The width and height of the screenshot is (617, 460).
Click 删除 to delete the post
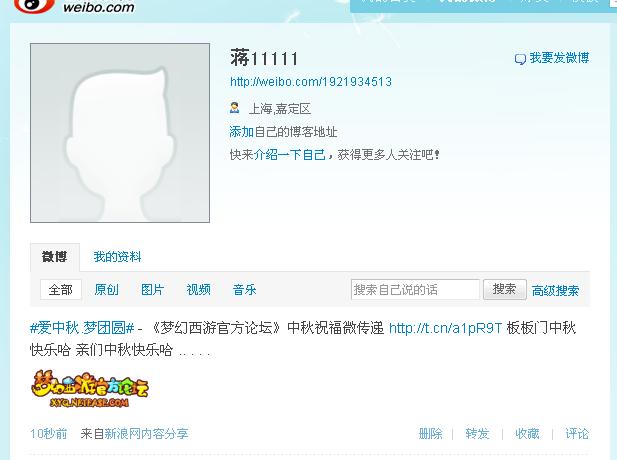[x=430, y=434]
